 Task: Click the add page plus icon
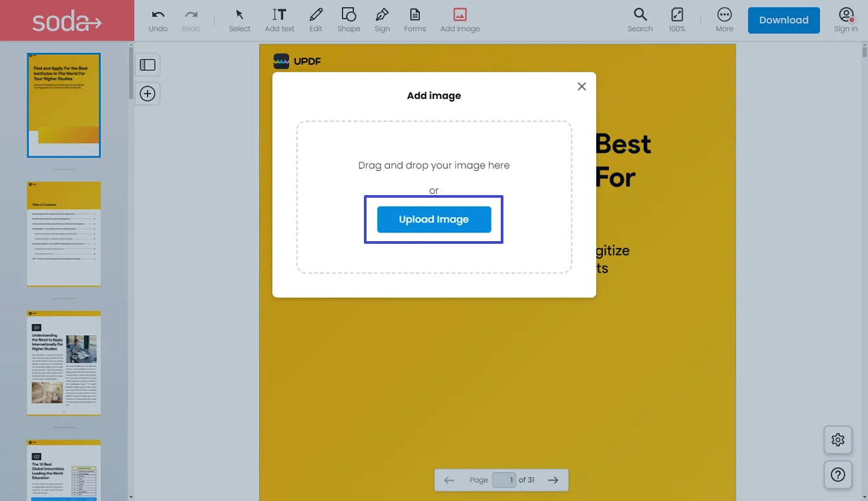coord(148,94)
